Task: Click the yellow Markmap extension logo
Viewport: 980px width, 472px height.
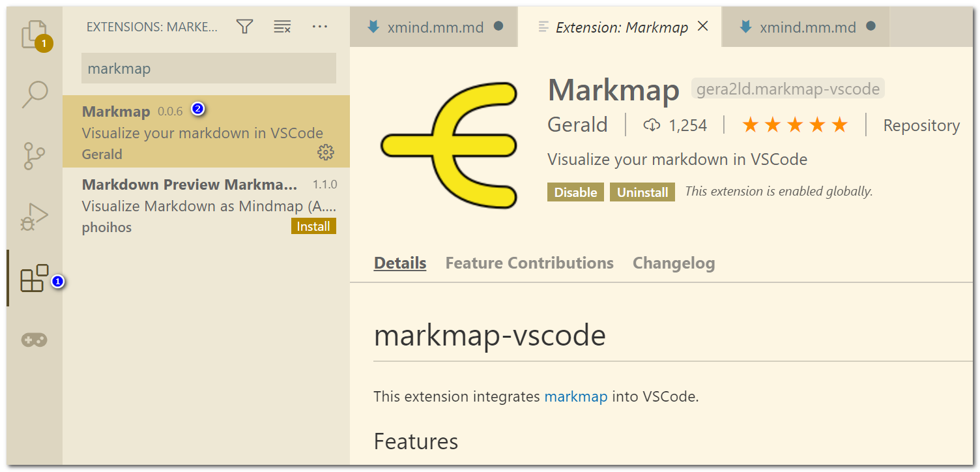Action: click(449, 145)
